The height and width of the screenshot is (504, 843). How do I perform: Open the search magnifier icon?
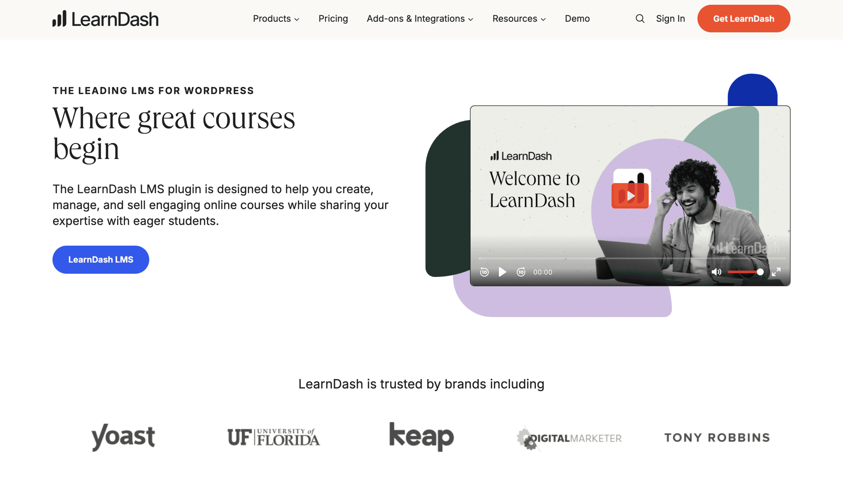(x=640, y=19)
